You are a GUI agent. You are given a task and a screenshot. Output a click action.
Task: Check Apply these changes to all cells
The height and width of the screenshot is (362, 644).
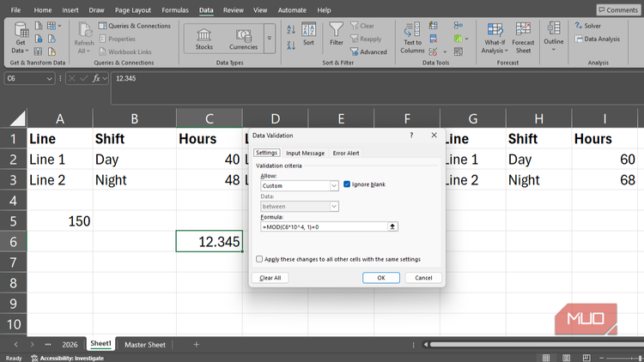click(x=259, y=259)
